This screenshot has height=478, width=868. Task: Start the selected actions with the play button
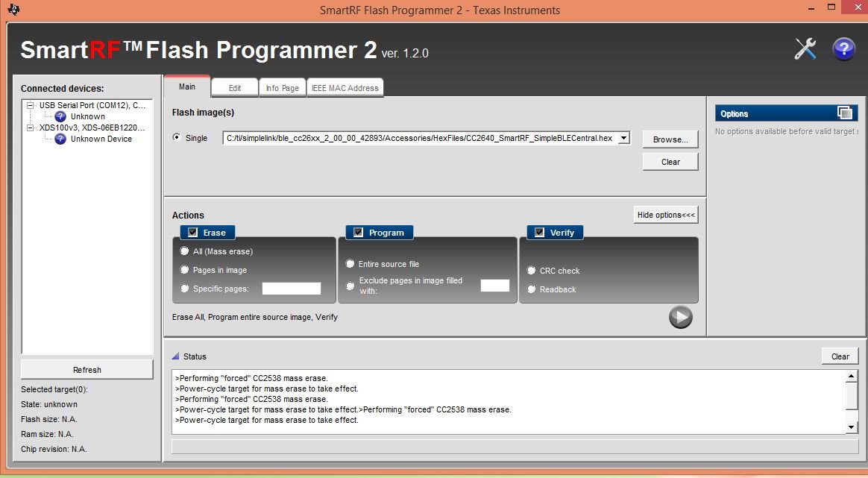(680, 318)
